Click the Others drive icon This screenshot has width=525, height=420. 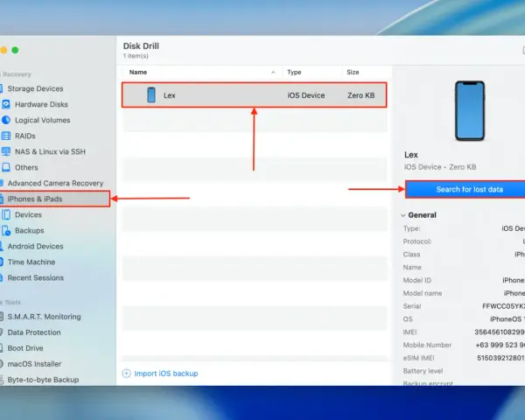click(6, 167)
